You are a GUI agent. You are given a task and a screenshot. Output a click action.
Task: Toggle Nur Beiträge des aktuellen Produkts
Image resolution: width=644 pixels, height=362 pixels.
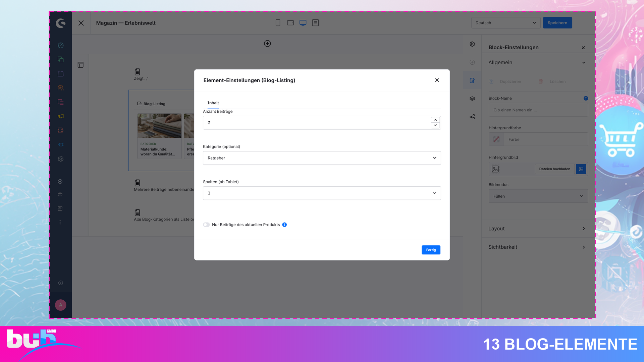tap(206, 225)
